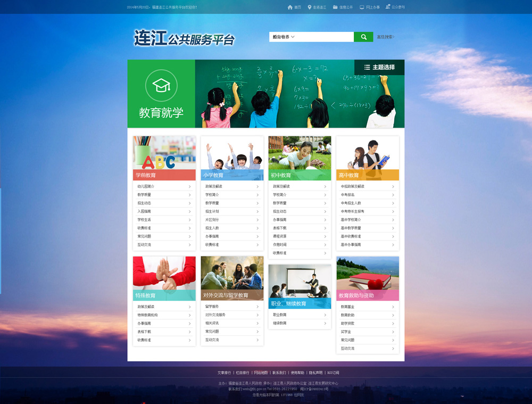The width and height of the screenshot is (532, 404).
Task: Click the folder icon for 信息公开
Action: (x=335, y=7)
